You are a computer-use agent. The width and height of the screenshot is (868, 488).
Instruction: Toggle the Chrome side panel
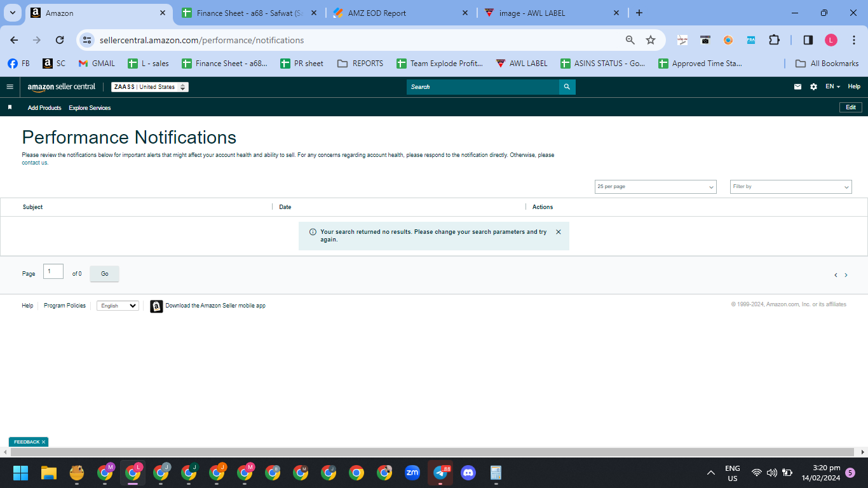click(x=808, y=40)
